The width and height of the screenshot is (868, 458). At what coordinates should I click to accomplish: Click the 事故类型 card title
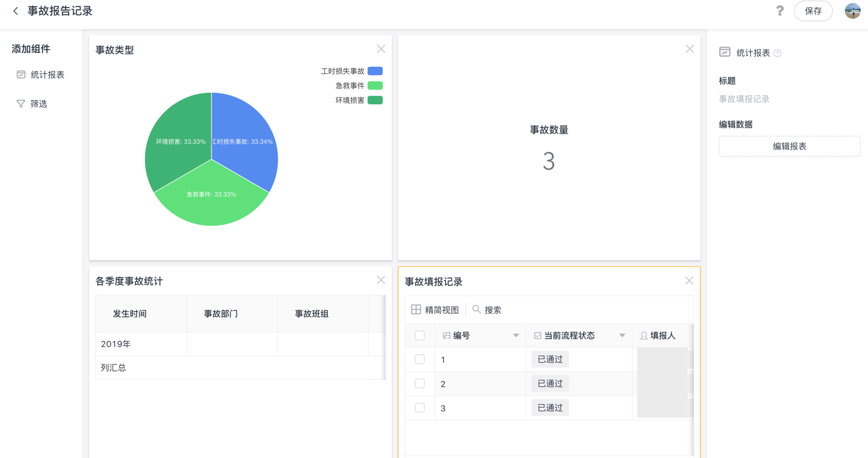[x=114, y=50]
